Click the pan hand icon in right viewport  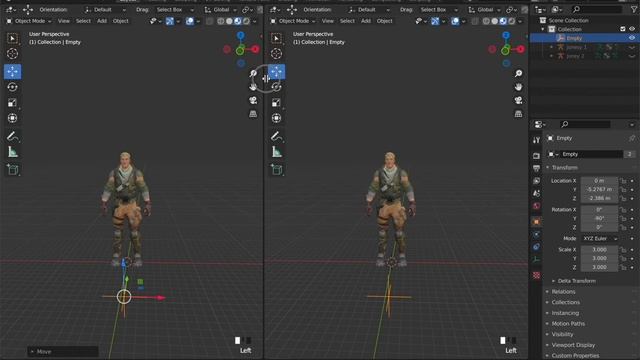[518, 87]
